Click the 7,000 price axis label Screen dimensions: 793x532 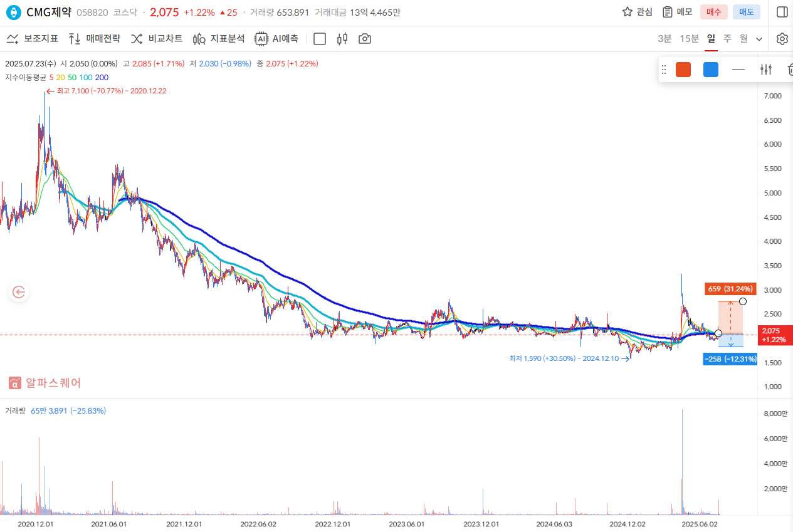772,96
